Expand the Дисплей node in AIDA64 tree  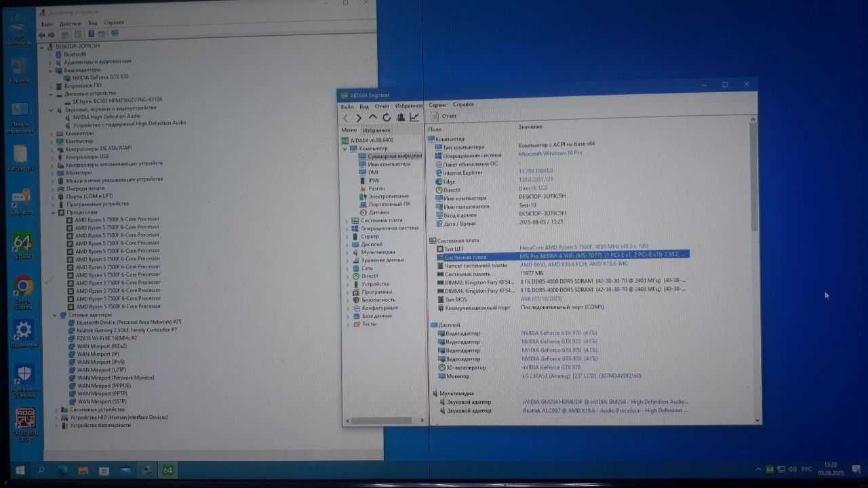346,245
